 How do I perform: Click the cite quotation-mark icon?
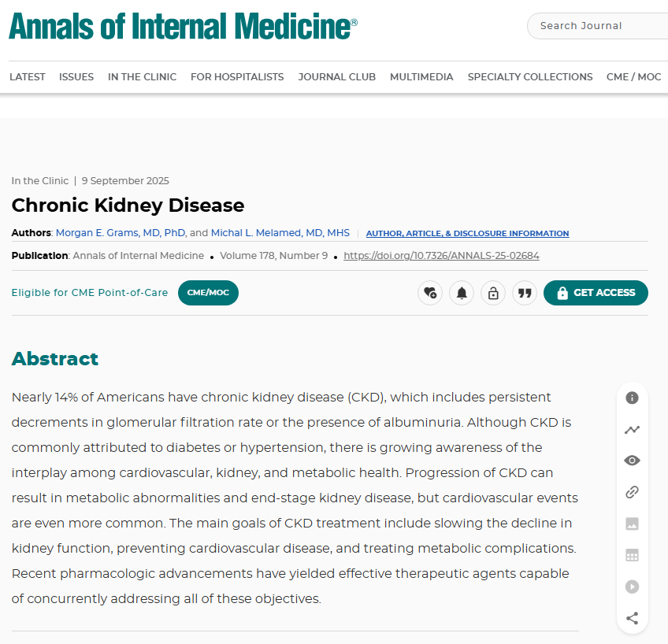pos(525,293)
